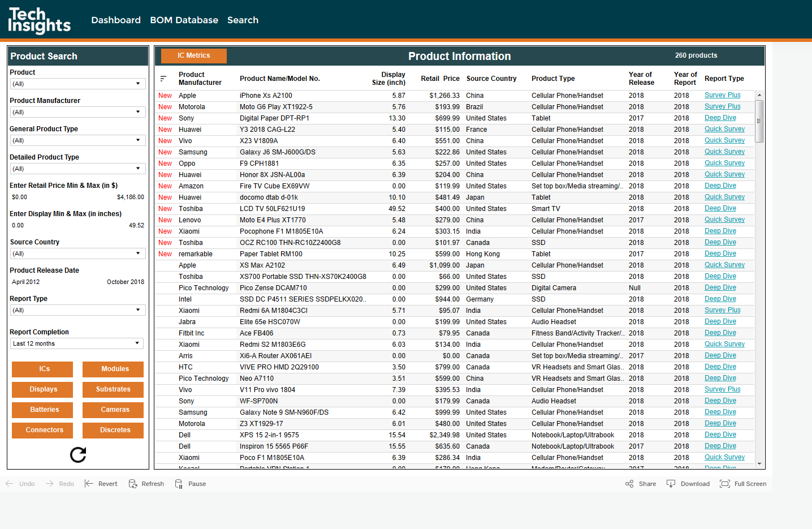Pause automatic updates
This screenshot has width=812, height=529.
coord(191,484)
